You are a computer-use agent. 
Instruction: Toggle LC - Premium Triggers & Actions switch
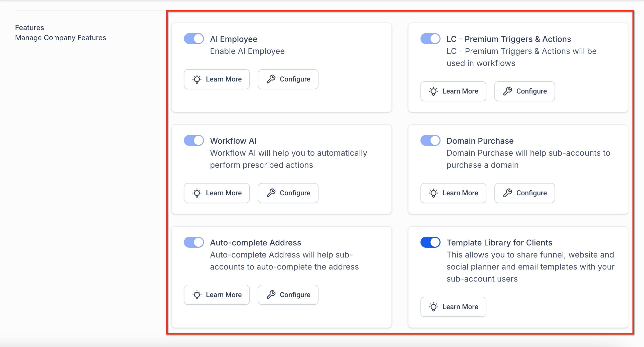(431, 39)
